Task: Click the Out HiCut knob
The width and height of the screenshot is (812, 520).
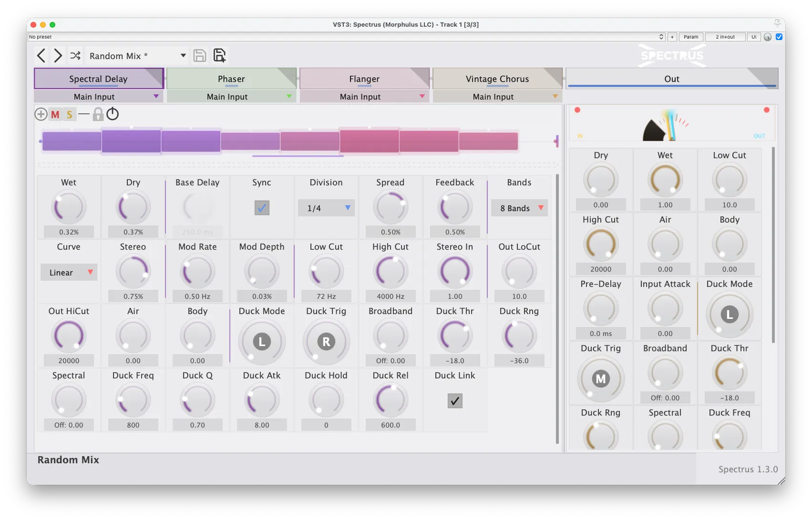Action: (x=69, y=336)
